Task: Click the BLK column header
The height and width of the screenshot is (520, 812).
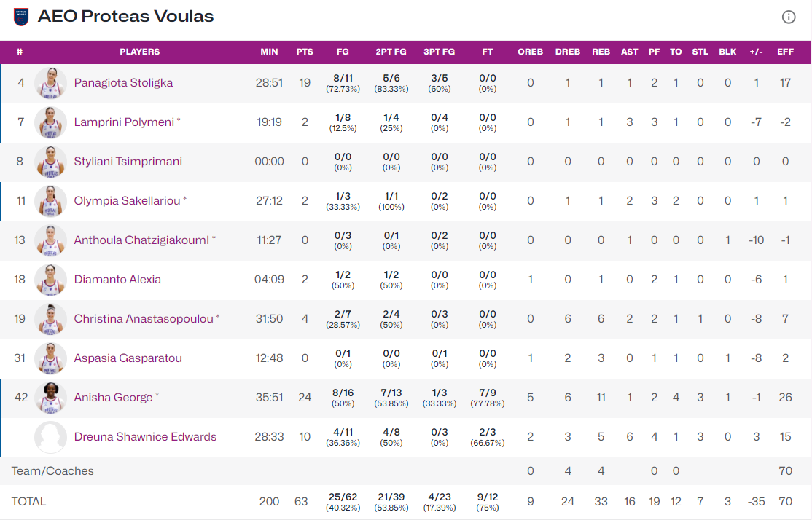Action: click(727, 52)
